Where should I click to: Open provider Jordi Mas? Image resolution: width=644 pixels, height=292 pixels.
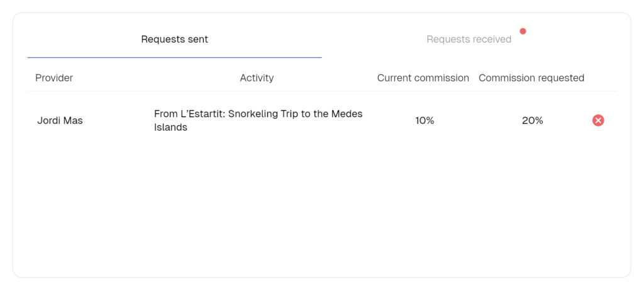tap(60, 121)
